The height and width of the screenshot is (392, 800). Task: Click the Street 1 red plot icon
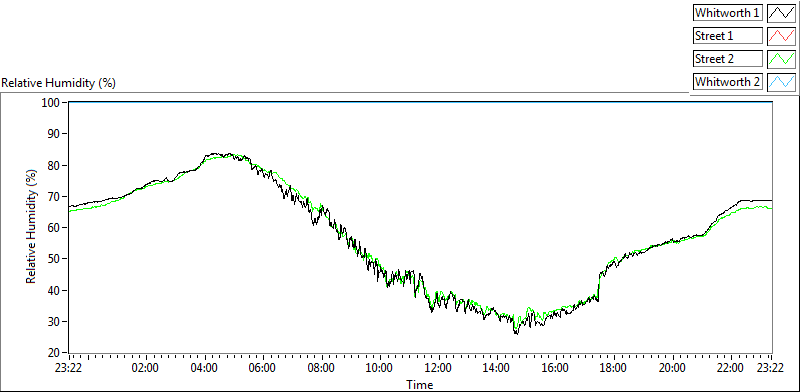781,36
